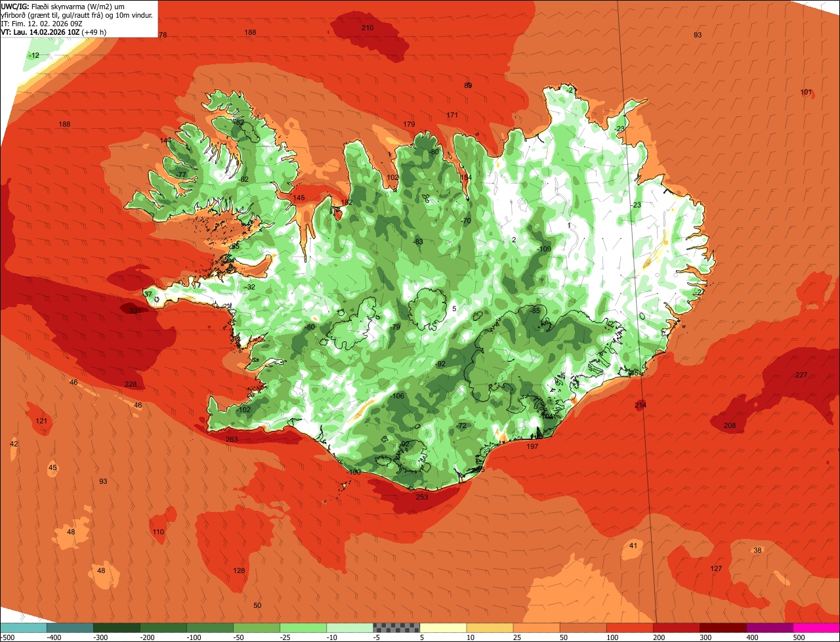Select the 121 value at the west edge
840x642 pixels.
[41, 421]
